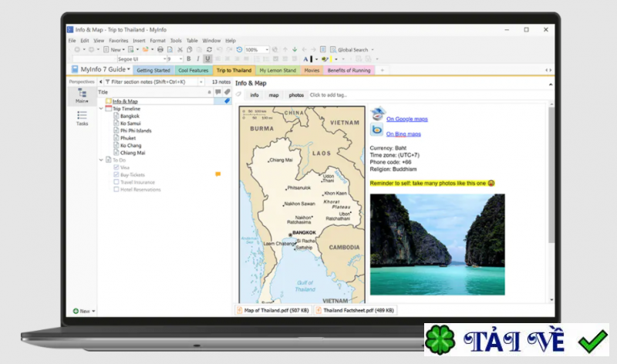
Task: Open the Thailand Factsheet.pdf attachment
Action: pyautogui.click(x=355, y=310)
